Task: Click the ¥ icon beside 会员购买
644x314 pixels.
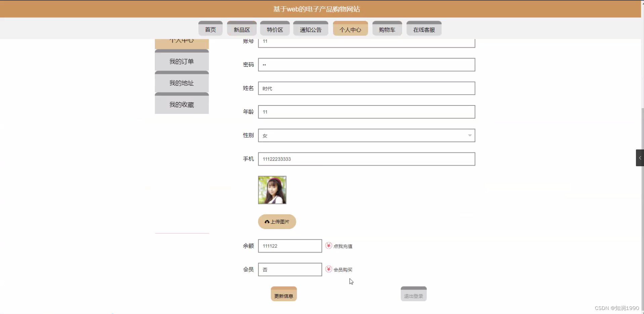Action: click(328, 269)
